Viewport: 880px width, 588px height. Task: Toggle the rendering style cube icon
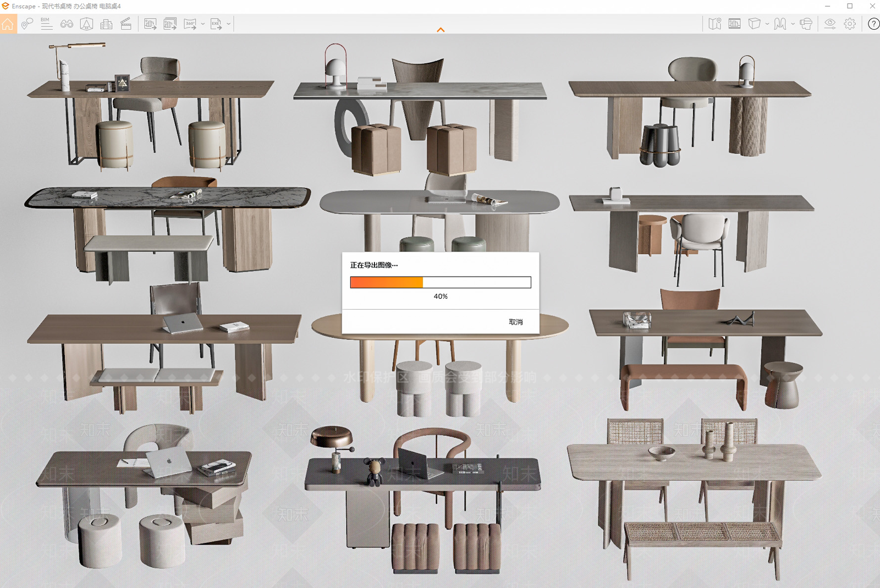coord(755,24)
